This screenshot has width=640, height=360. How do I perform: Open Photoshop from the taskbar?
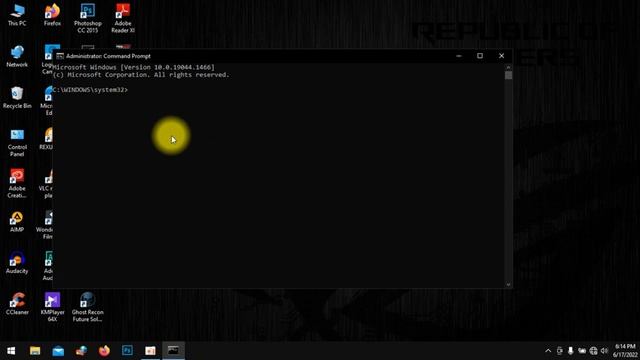pyautogui.click(x=127, y=351)
